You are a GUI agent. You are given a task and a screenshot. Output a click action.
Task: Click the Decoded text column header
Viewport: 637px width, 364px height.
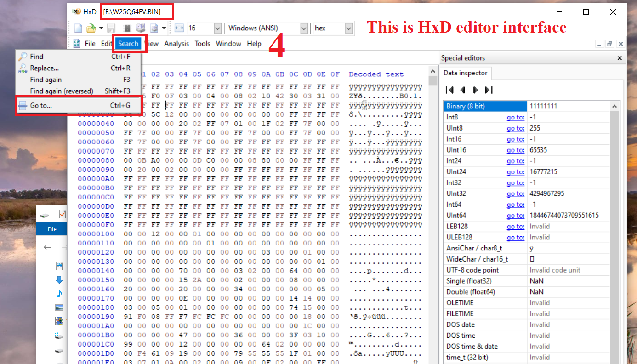pyautogui.click(x=376, y=74)
